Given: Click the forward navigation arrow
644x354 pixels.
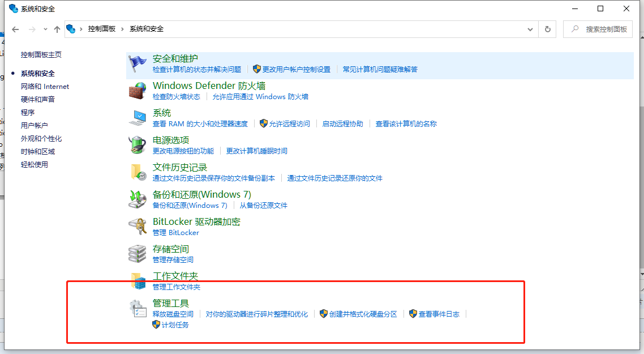Looking at the screenshot, I should tap(32, 29).
